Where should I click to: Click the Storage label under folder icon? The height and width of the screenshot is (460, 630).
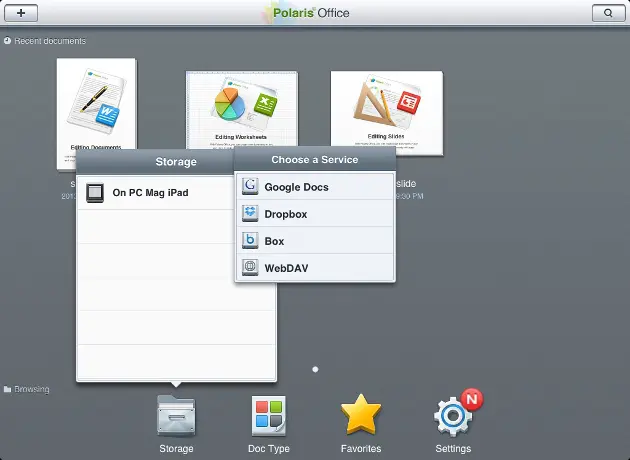tap(176, 448)
